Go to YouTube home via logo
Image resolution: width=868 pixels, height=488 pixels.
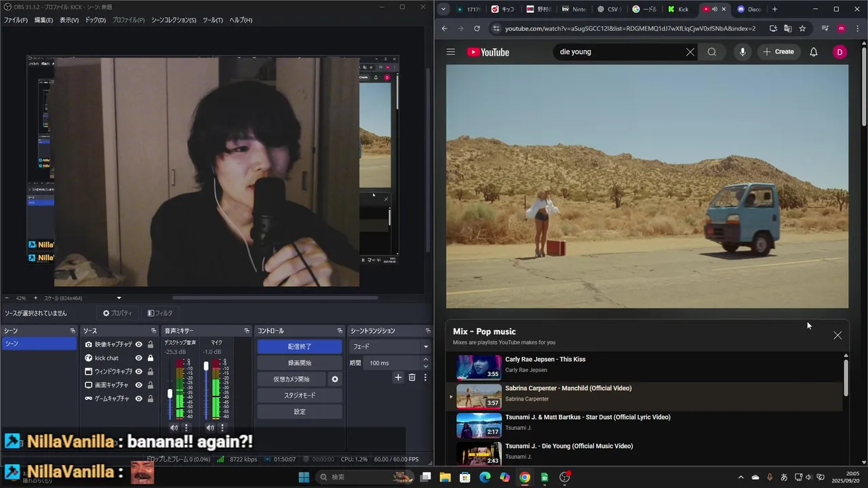pos(488,52)
